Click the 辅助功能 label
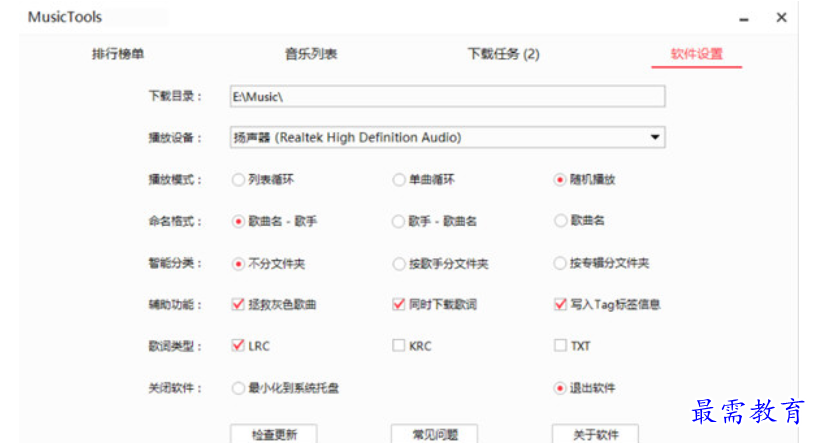The width and height of the screenshot is (813, 443). click(x=175, y=304)
